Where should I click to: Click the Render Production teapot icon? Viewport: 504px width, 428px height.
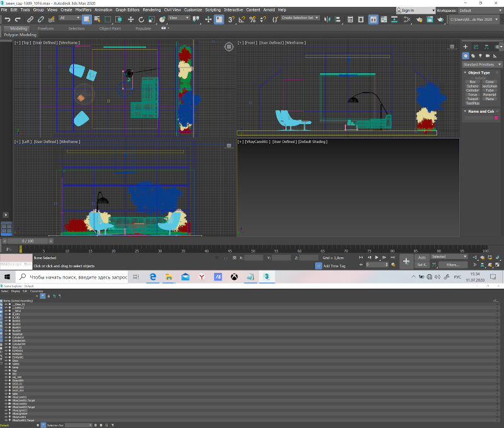point(440,20)
